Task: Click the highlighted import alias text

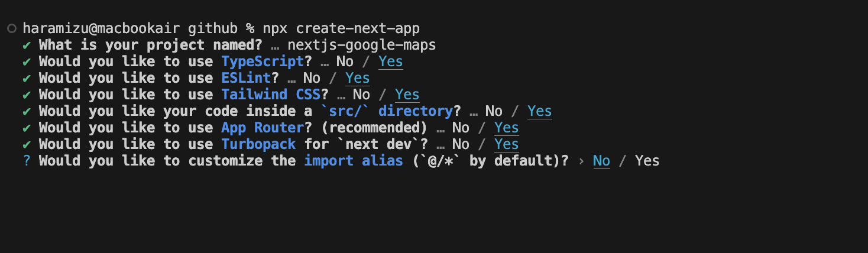Action: (x=353, y=161)
